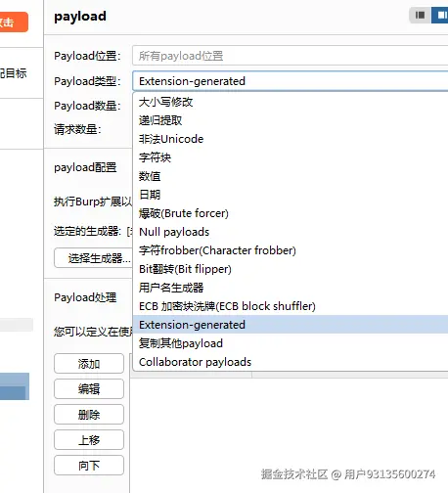Click the 删除 button
This screenshot has width=448, height=493.
[x=89, y=415]
